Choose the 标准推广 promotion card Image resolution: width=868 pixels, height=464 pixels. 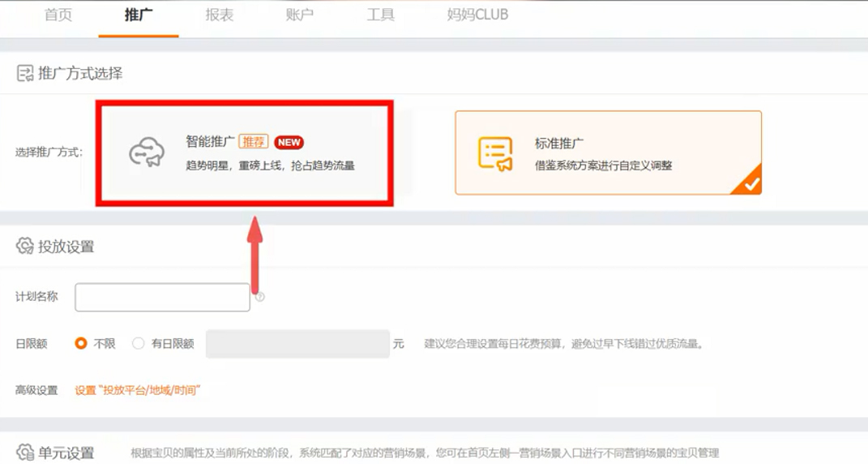coord(609,153)
